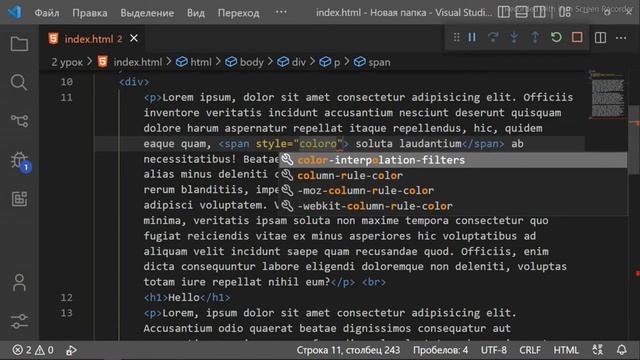Toggle secondary sidebar layout icon
This screenshot has height=360, width=640.
click(x=539, y=12)
